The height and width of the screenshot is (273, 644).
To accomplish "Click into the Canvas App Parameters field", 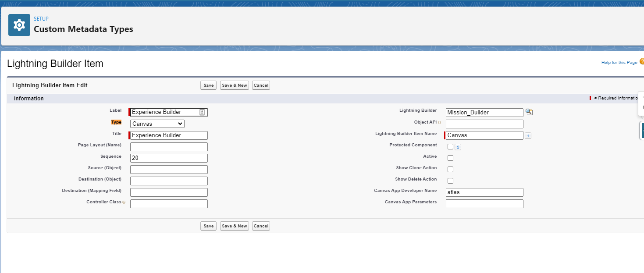I will click(484, 204).
